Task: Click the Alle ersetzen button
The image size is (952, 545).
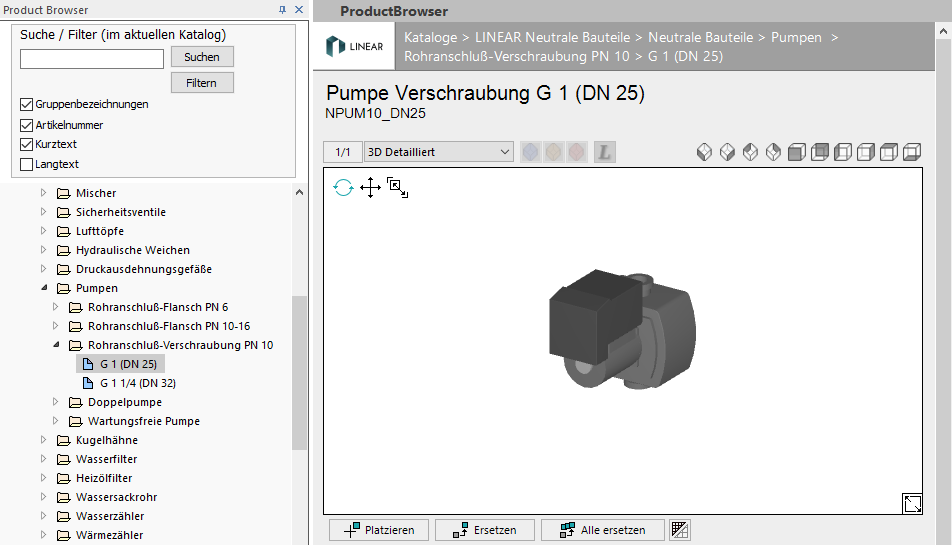Action: click(x=602, y=530)
